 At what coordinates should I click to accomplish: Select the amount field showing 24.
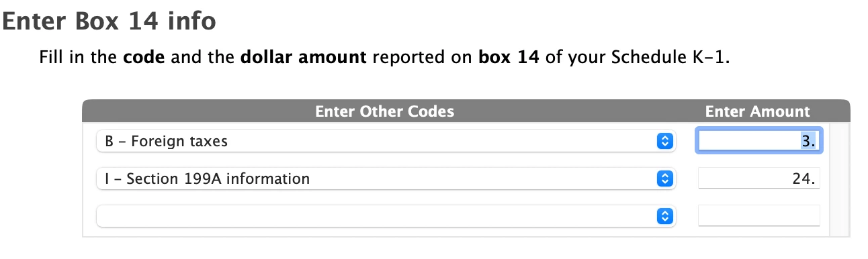pyautogui.click(x=759, y=178)
